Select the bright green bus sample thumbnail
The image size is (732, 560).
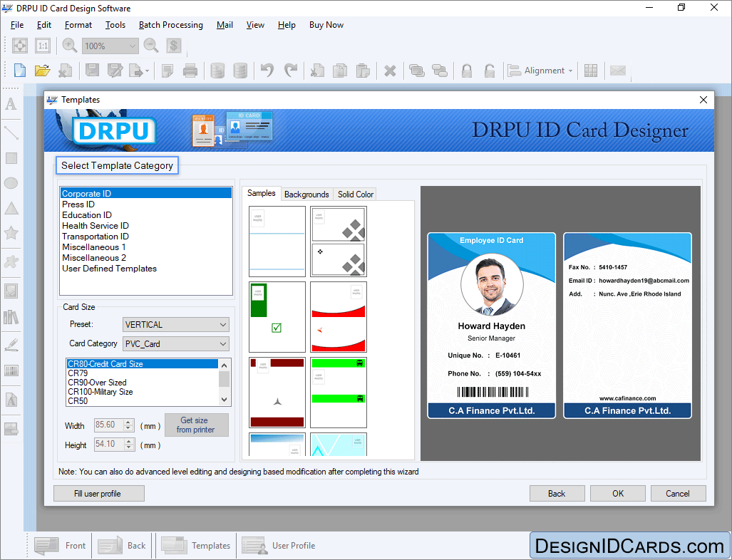tap(339, 393)
